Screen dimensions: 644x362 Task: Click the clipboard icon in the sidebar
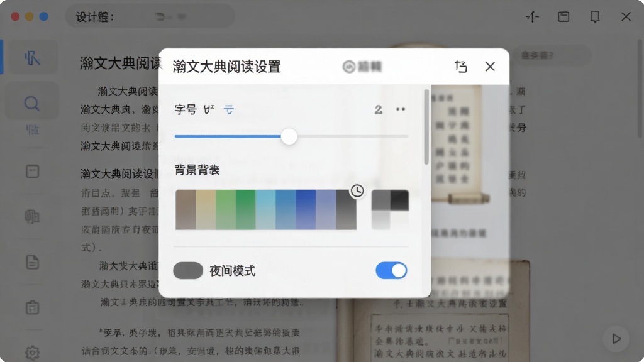coord(33,307)
